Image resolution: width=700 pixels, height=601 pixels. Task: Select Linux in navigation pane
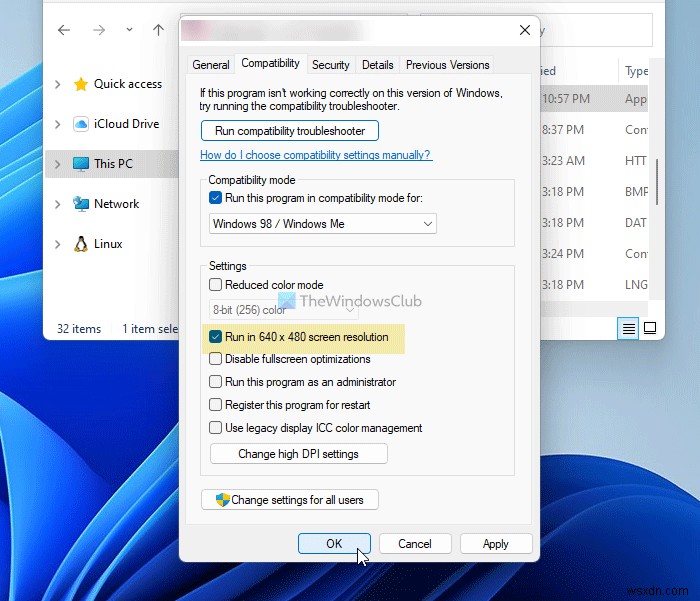point(108,244)
